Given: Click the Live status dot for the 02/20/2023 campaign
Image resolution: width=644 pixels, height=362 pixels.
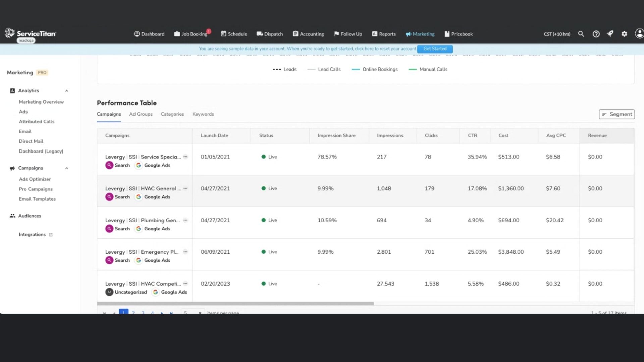Looking at the screenshot, I should pyautogui.click(x=264, y=284).
